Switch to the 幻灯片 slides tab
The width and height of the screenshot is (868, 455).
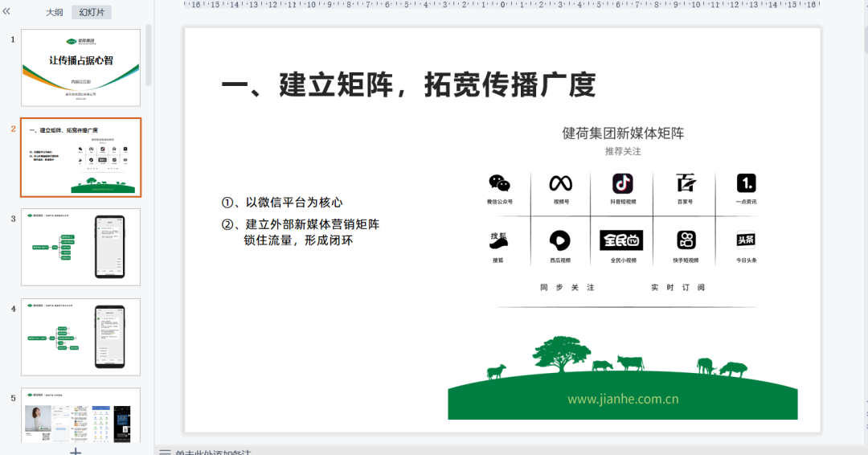point(92,12)
